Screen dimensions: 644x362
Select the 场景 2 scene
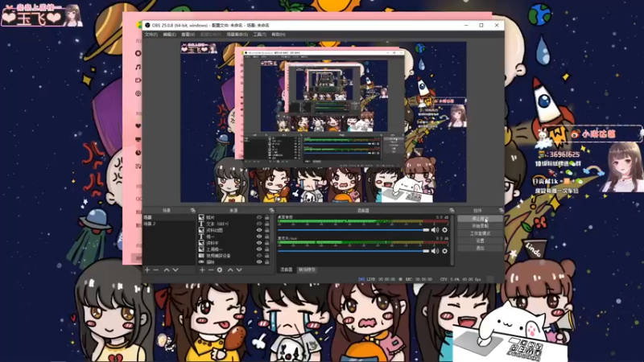pos(169,224)
